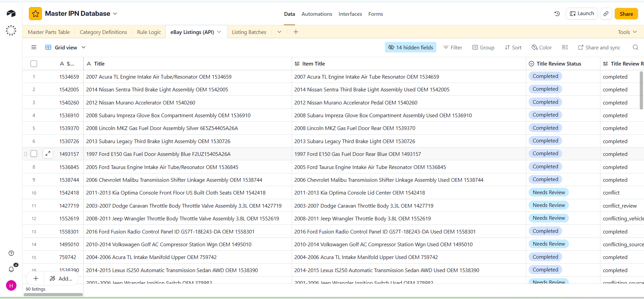644x299 pixels.
Task: Open the Grid view dropdown
Action: coord(65,47)
